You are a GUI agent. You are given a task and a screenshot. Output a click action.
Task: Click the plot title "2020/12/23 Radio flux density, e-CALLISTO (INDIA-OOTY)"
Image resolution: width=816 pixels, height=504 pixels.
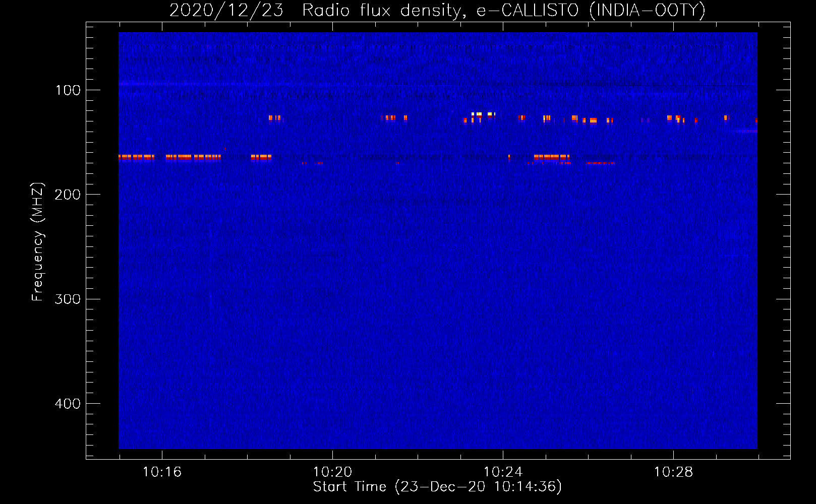click(437, 11)
